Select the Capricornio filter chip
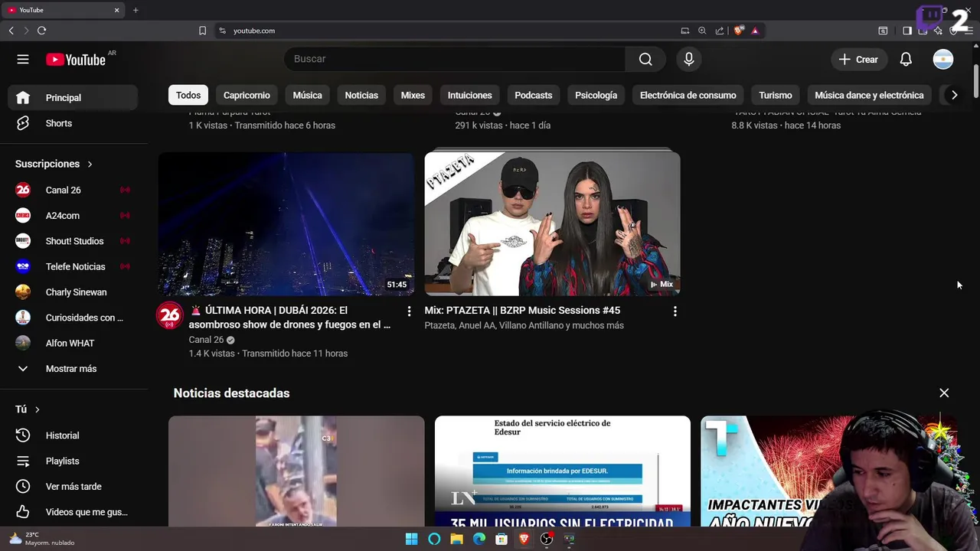The image size is (980, 551). (247, 95)
